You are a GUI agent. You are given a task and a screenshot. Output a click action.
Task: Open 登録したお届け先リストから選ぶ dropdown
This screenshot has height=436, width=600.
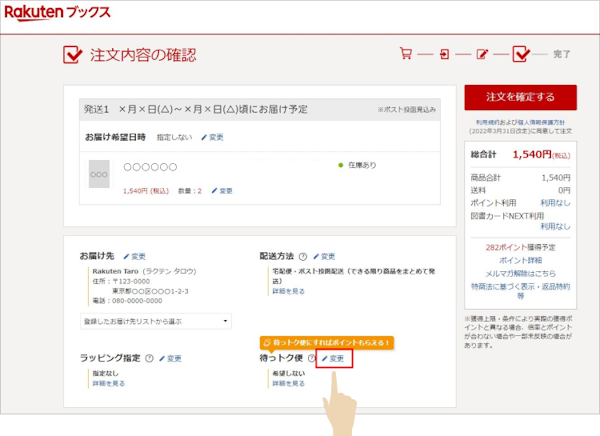(156, 321)
